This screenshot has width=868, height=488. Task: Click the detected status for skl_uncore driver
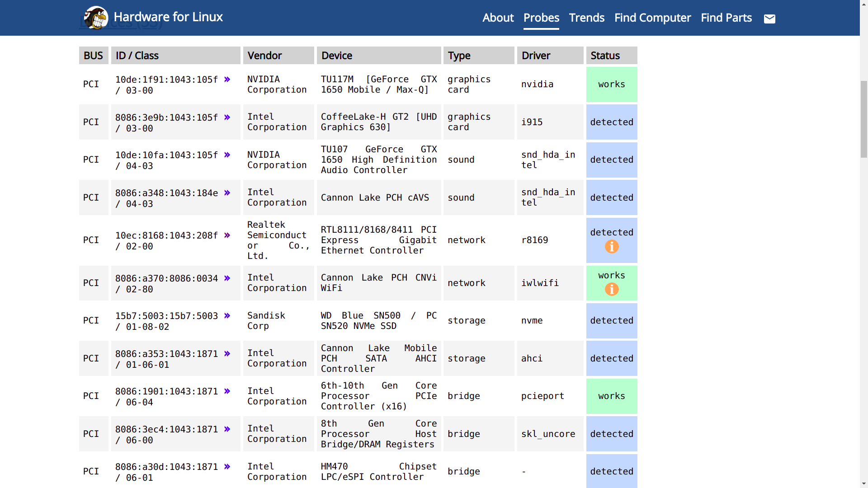[x=612, y=434]
